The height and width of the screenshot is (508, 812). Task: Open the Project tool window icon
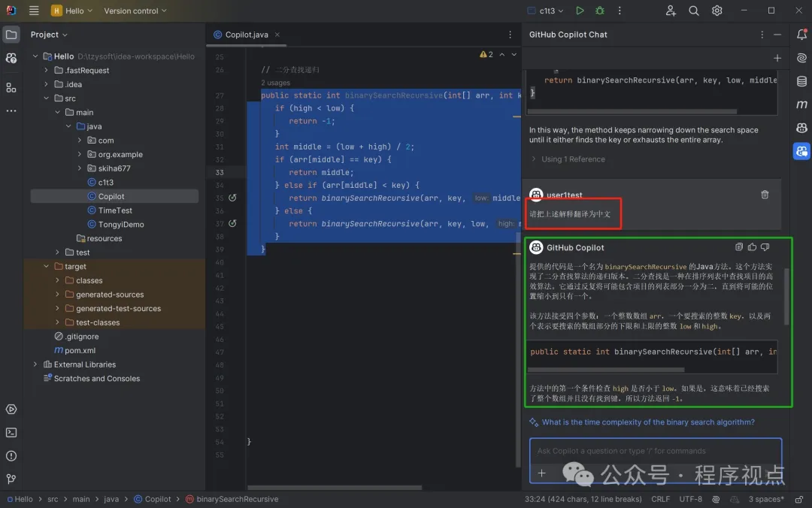(11, 35)
